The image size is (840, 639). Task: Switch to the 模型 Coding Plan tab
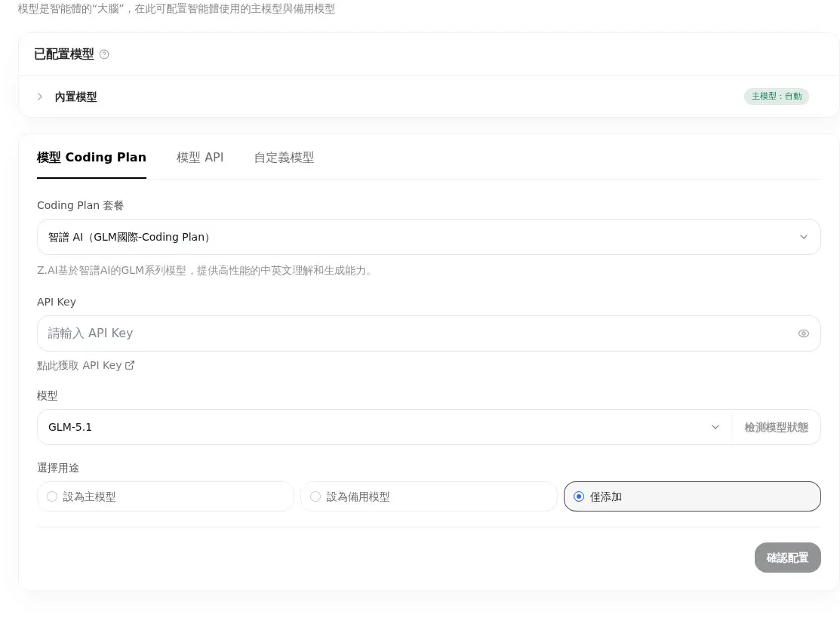pos(91,158)
